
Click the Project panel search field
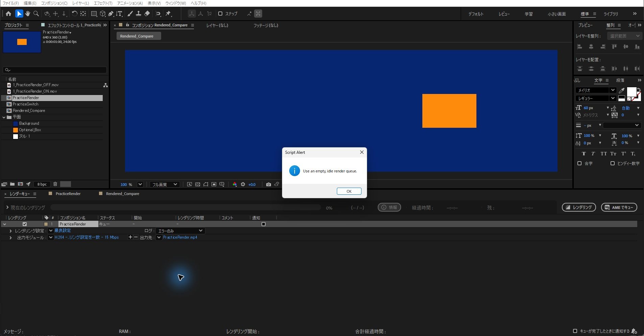tap(55, 70)
